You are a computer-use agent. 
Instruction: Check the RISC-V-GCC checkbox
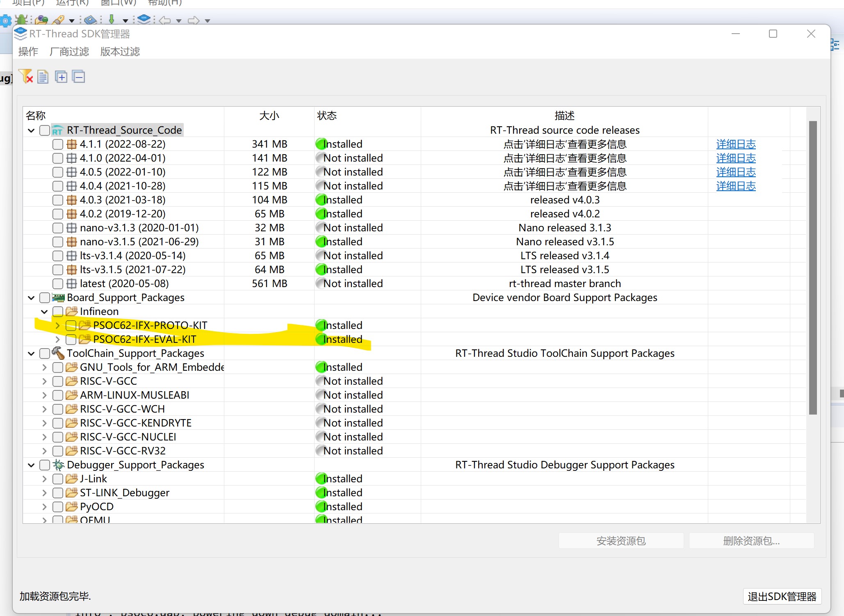point(58,381)
